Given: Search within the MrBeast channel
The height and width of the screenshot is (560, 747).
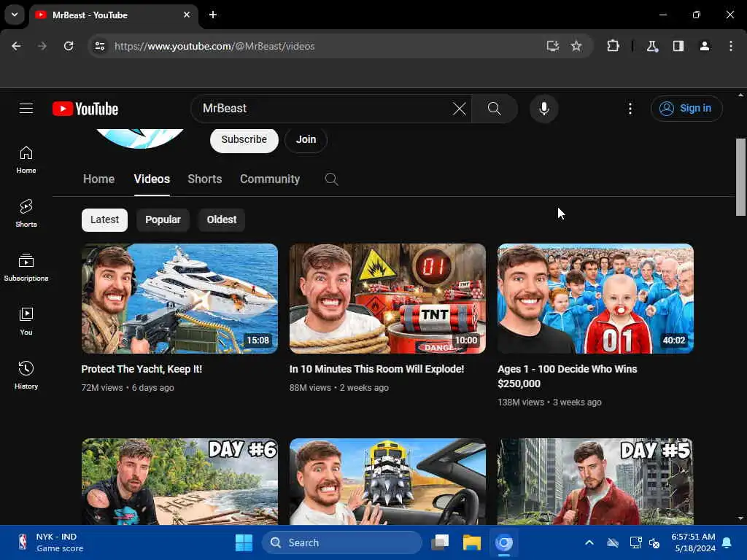Looking at the screenshot, I should point(332,179).
